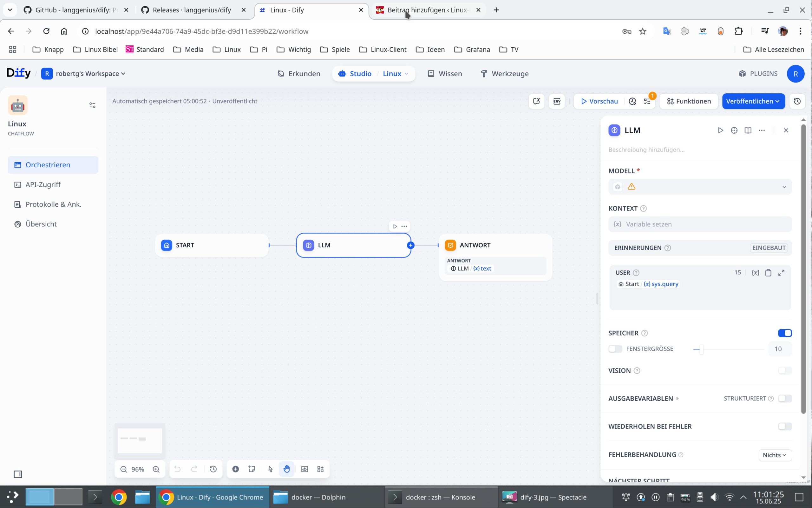Redo the canvas change
Viewport: 812px width, 508px height.
click(194, 469)
